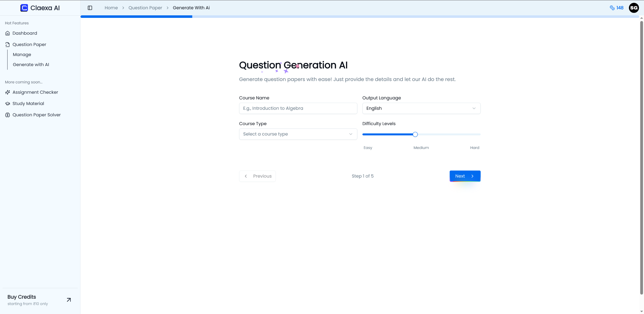The width and height of the screenshot is (644, 314).
Task: Click the Assignment Checker sparkle icon
Action: [8, 92]
